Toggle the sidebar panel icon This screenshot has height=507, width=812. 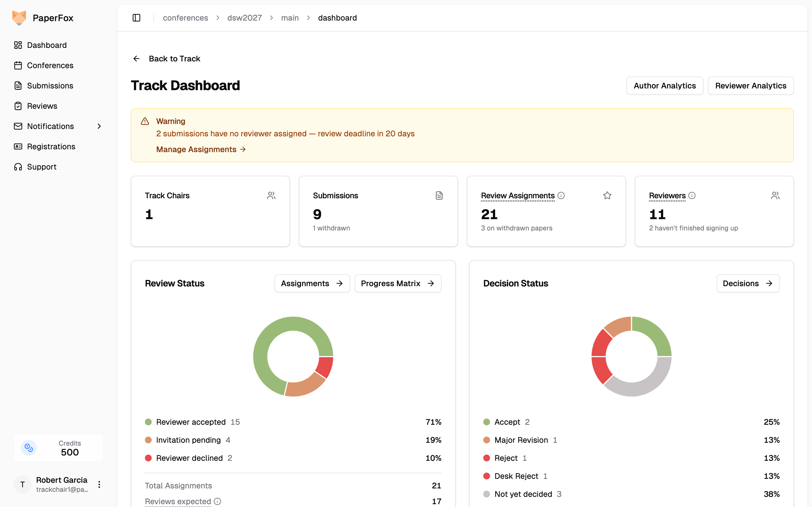(x=136, y=18)
